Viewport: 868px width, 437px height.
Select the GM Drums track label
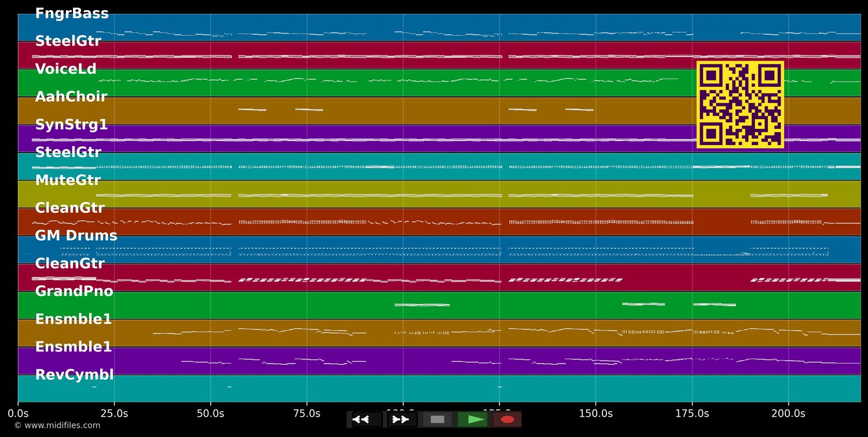pyautogui.click(x=76, y=235)
